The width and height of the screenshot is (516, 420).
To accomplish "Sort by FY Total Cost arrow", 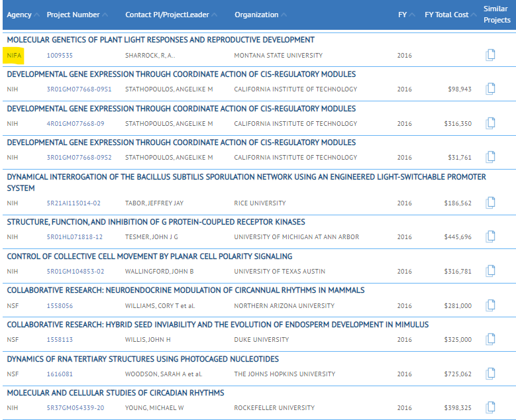I will tap(474, 15).
